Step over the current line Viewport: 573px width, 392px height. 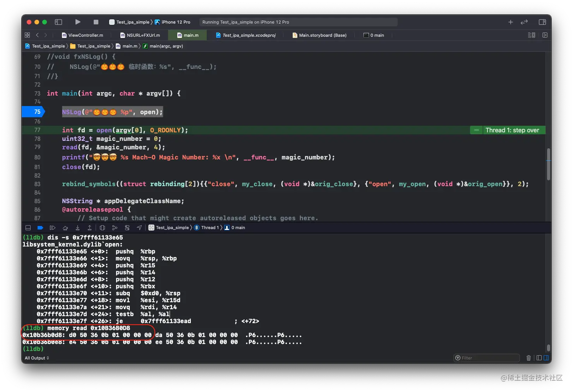coord(65,228)
